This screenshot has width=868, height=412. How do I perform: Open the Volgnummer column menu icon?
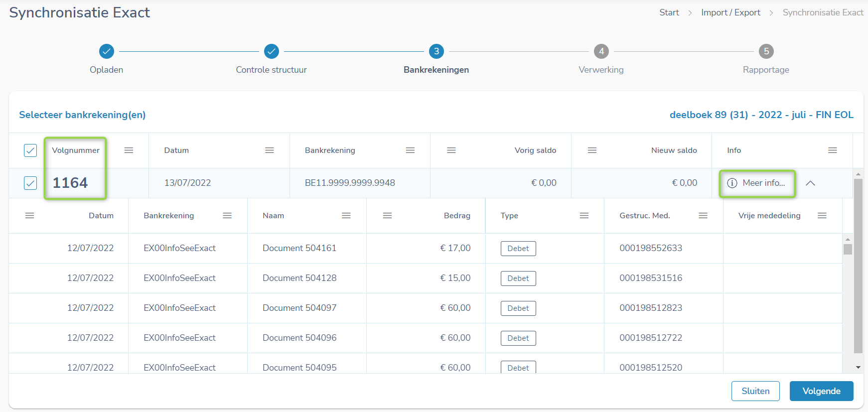(129, 150)
